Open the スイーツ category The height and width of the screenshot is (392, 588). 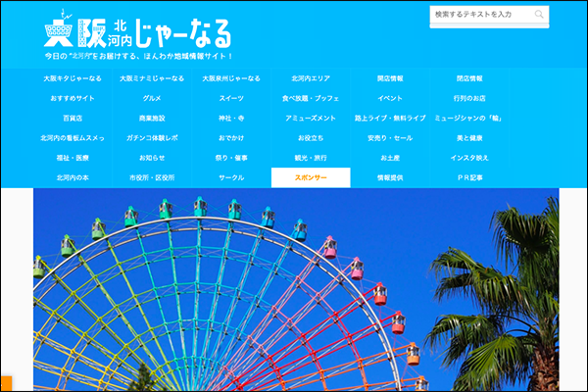pos(231,99)
